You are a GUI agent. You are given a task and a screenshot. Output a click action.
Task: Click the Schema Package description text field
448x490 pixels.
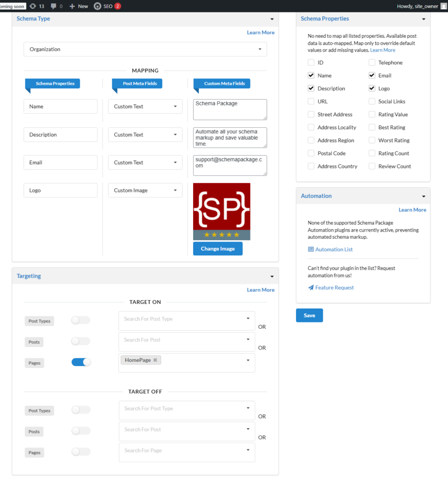click(x=230, y=137)
